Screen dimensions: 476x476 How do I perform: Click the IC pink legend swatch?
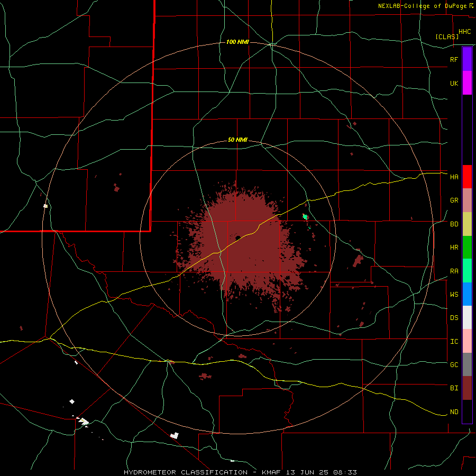click(x=467, y=341)
